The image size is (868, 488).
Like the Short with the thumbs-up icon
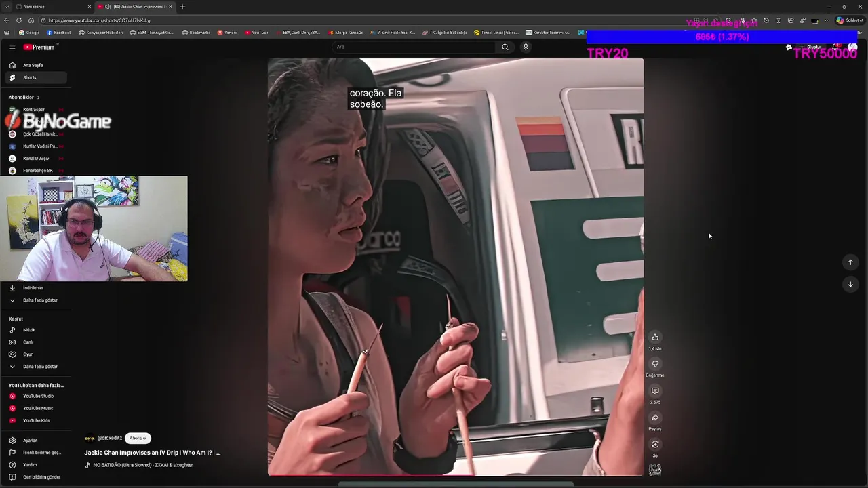point(655,337)
